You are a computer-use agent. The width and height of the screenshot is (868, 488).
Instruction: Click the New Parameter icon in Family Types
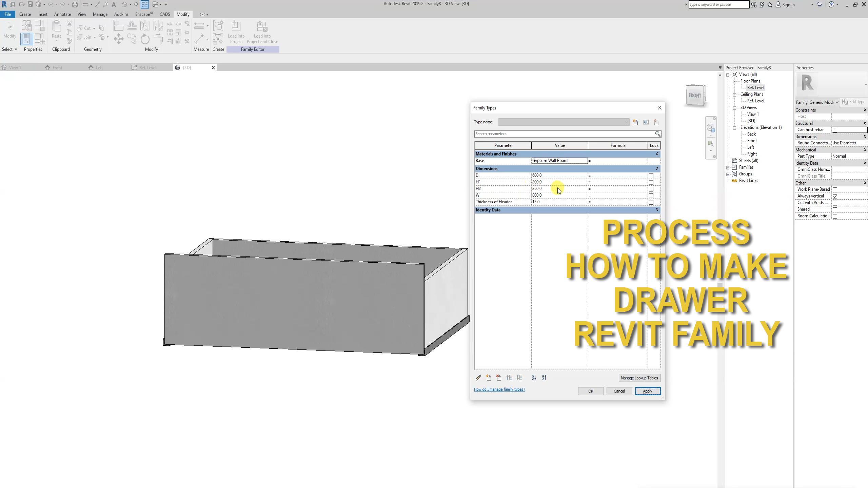[488, 378]
